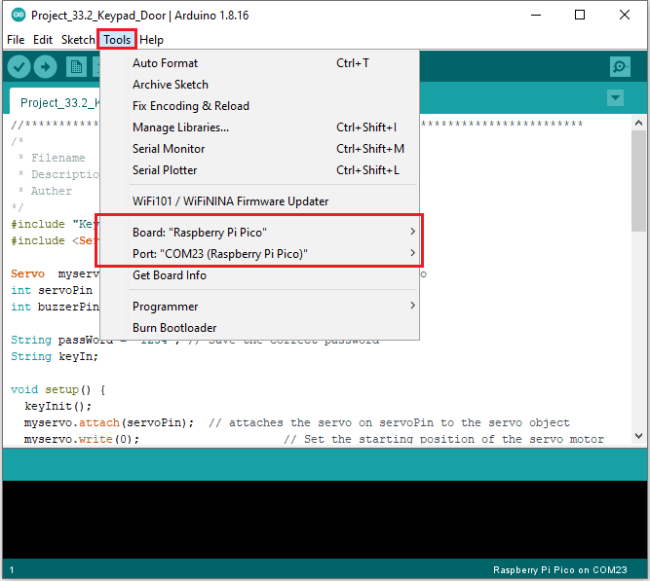Open the Serial Monitor magnifier icon
Image resolution: width=650 pixels, height=582 pixels.
[620, 67]
